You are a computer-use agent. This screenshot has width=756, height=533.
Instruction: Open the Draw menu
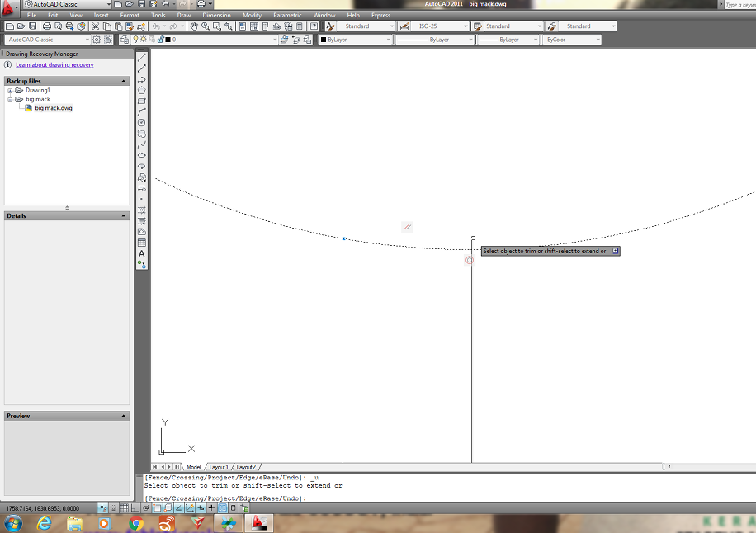[x=184, y=16]
